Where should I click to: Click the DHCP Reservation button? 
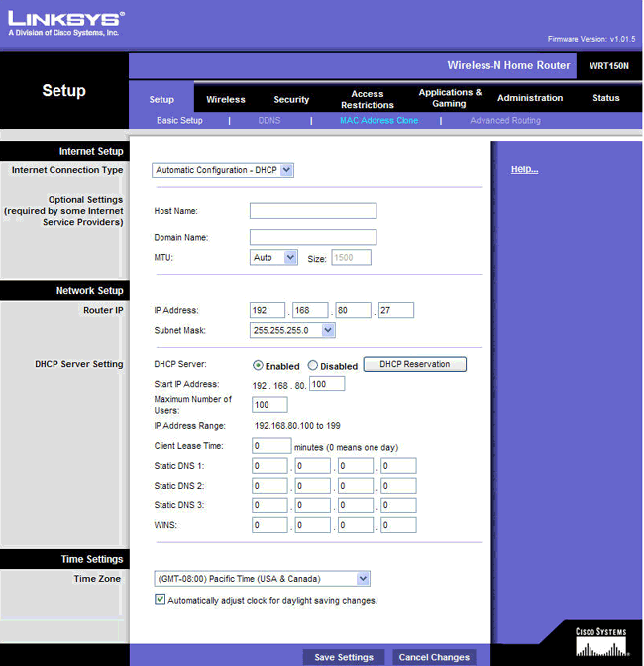pos(414,364)
